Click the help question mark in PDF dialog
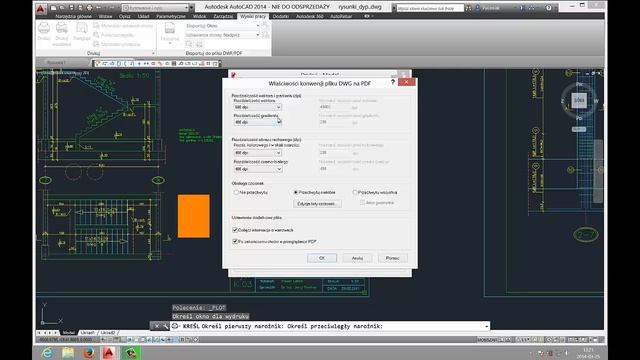The width and height of the screenshot is (640, 360). pyautogui.click(x=393, y=82)
